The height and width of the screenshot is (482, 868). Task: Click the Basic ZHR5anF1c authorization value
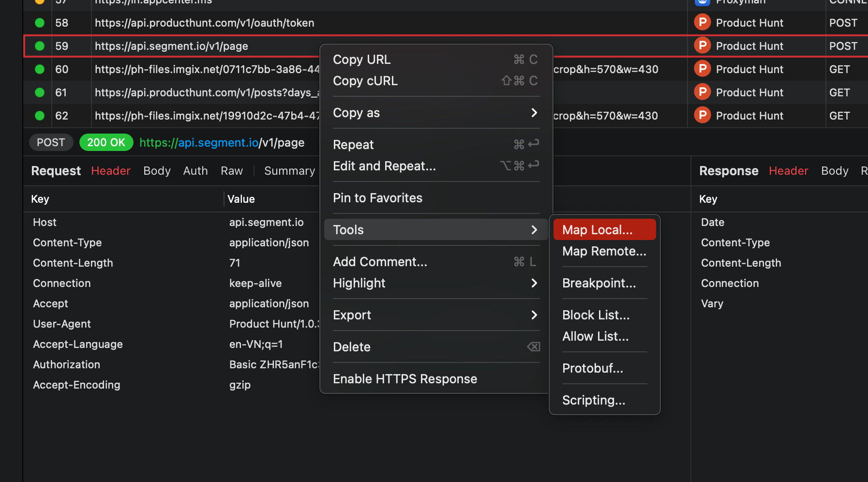coord(274,364)
